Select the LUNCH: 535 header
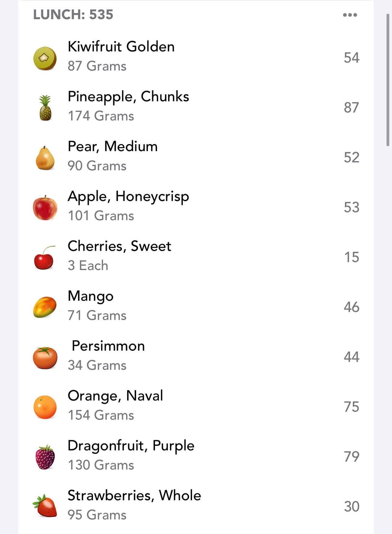The height and width of the screenshot is (534, 392). [73, 15]
